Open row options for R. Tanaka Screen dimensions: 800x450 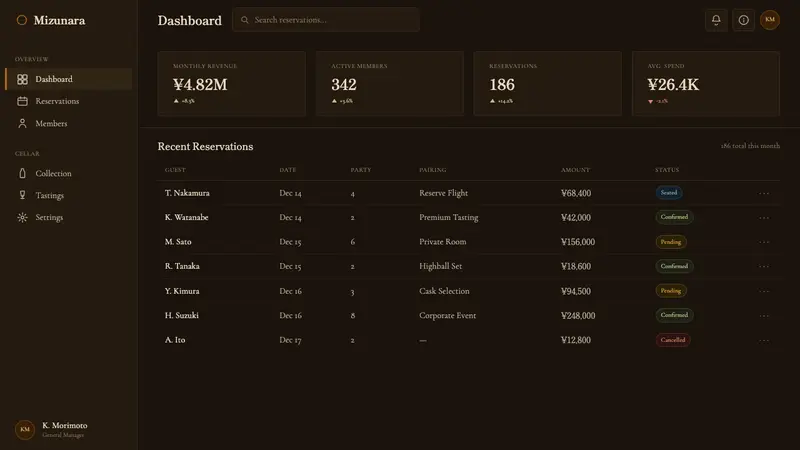[x=764, y=266]
